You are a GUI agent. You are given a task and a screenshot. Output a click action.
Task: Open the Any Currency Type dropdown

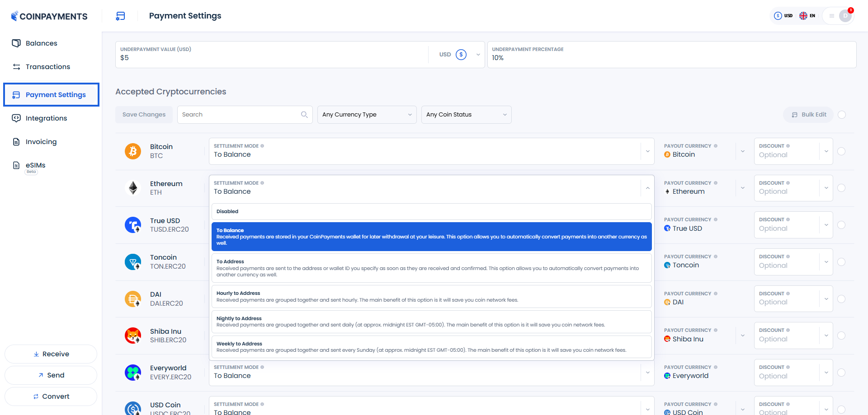pos(367,114)
